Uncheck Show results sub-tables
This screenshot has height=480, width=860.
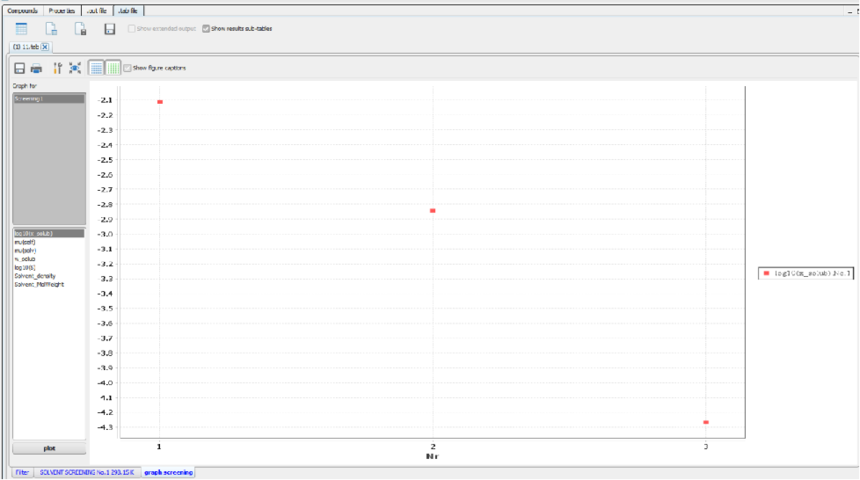click(206, 29)
